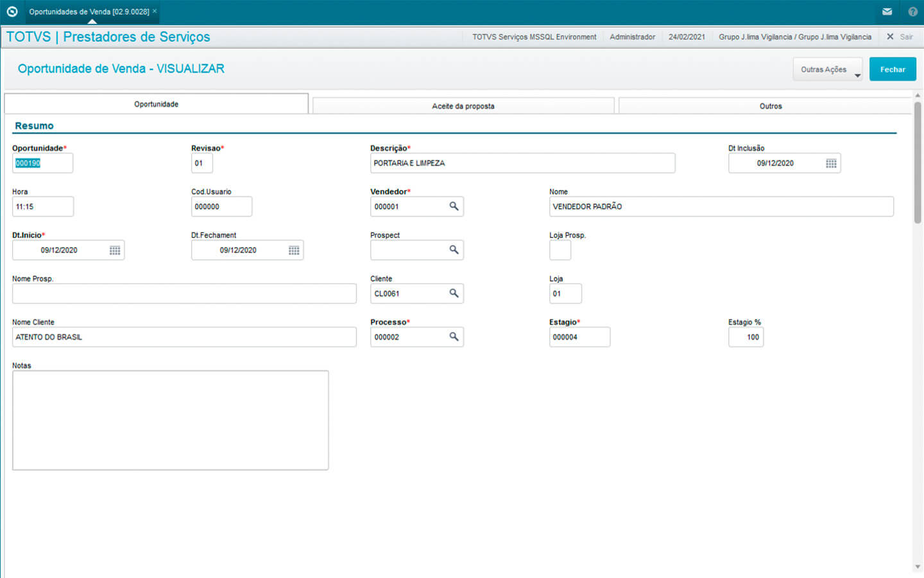Open the Dt Inclusão calendar picker

(831, 163)
